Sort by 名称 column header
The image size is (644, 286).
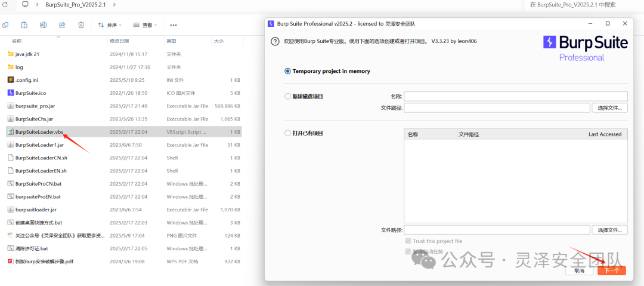pos(17,41)
